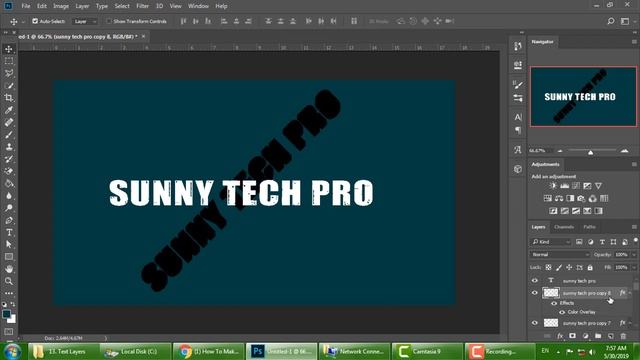Screen dimensions: 640x360
Task: Click the add layer style fx button
Action: (x=560, y=336)
